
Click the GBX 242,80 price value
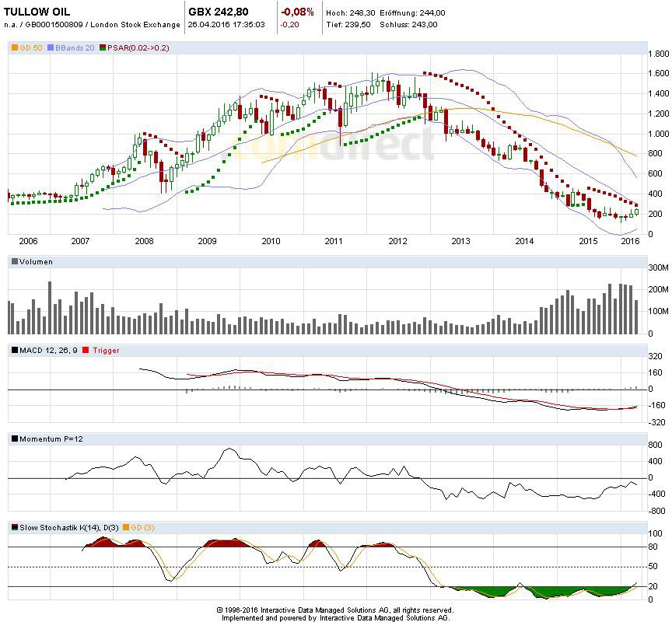pyautogui.click(x=219, y=12)
